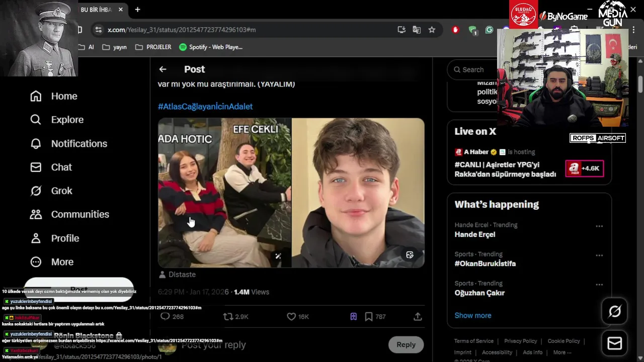
Task: Open the floating Grok button
Action: click(615, 312)
